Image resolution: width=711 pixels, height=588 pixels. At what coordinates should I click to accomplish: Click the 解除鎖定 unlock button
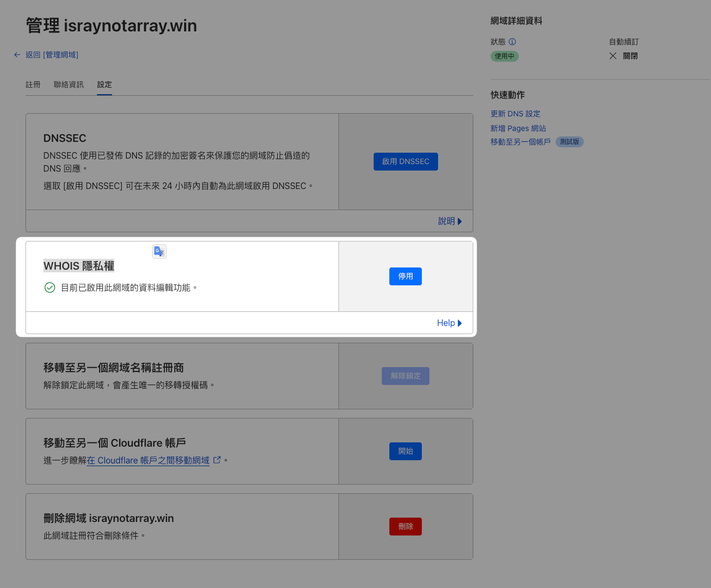click(405, 376)
